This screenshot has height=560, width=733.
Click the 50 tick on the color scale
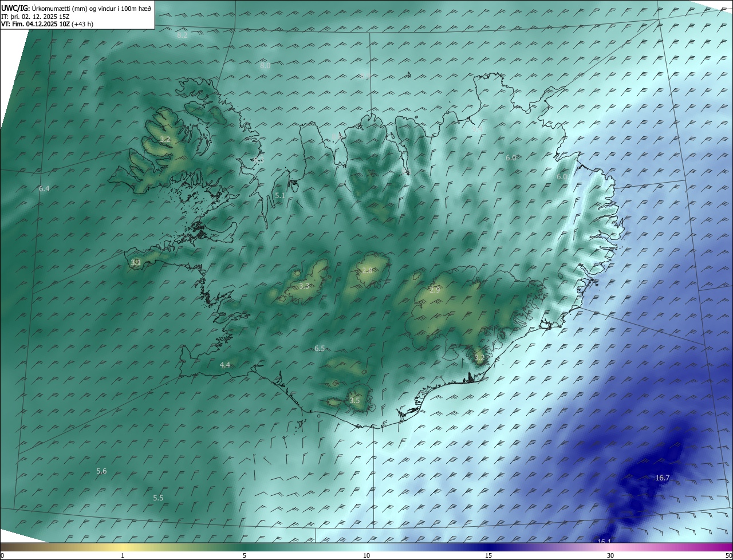(728, 555)
